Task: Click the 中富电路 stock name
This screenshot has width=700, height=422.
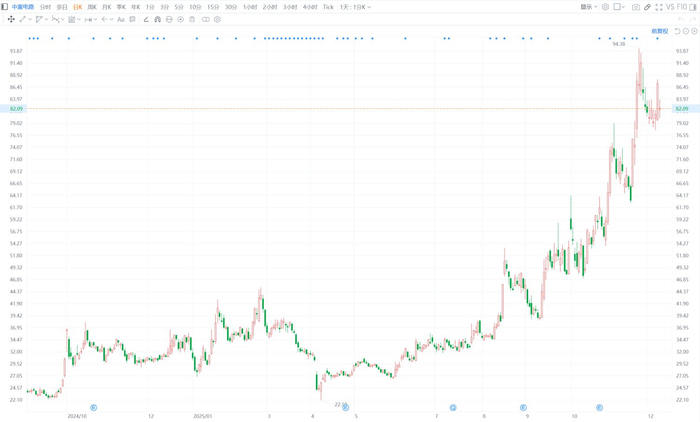Action: tap(22, 7)
